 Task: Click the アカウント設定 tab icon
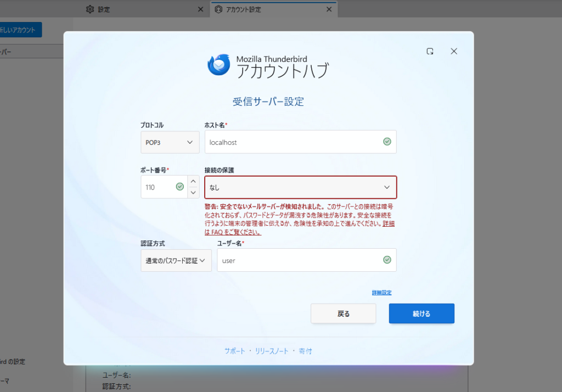coord(218,9)
